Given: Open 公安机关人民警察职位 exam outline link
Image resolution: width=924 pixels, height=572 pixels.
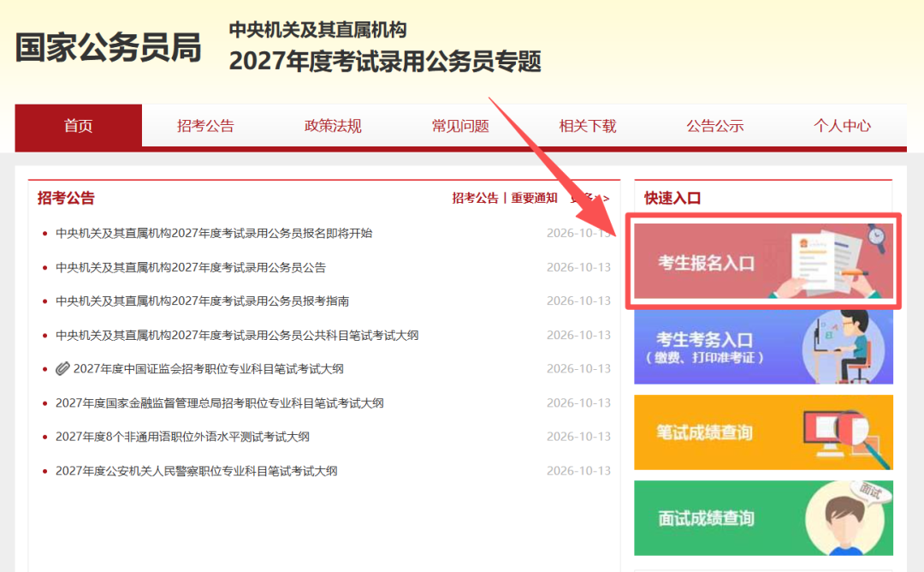Looking at the screenshot, I should [x=197, y=471].
